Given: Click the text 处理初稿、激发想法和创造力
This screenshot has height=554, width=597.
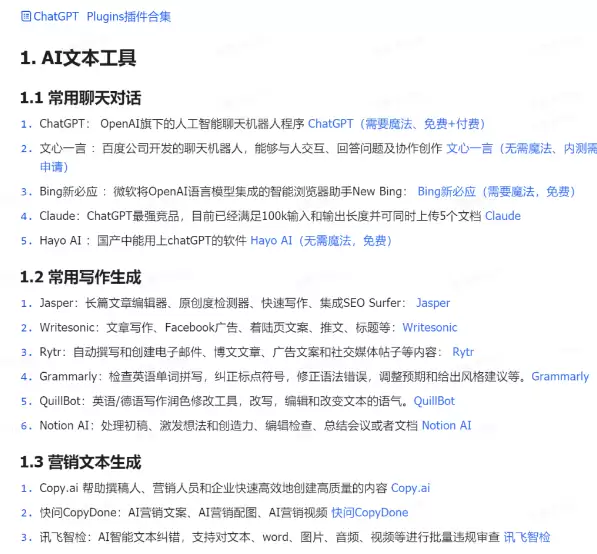Looking at the screenshot, I should pyautogui.click(x=177, y=425).
